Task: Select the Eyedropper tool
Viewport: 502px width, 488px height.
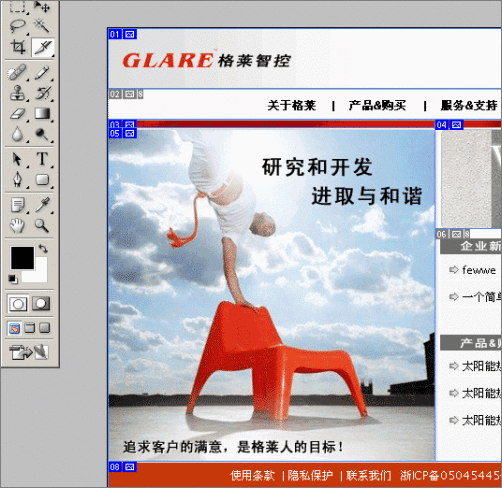Action: 42,205
